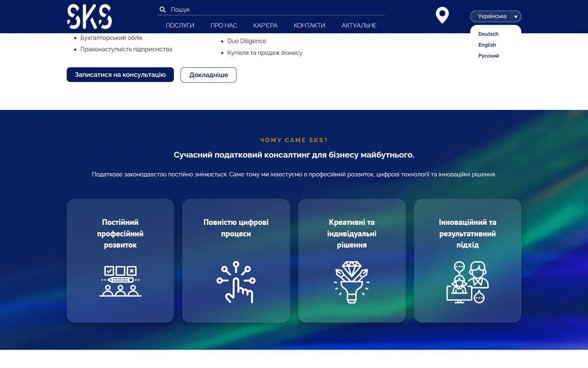Go to КАР'ЄРА page
Screen dimensions: 588x368
tap(266, 26)
